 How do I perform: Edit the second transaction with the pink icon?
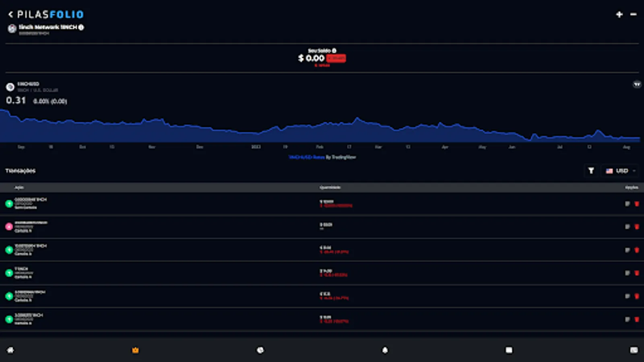pyautogui.click(x=627, y=227)
